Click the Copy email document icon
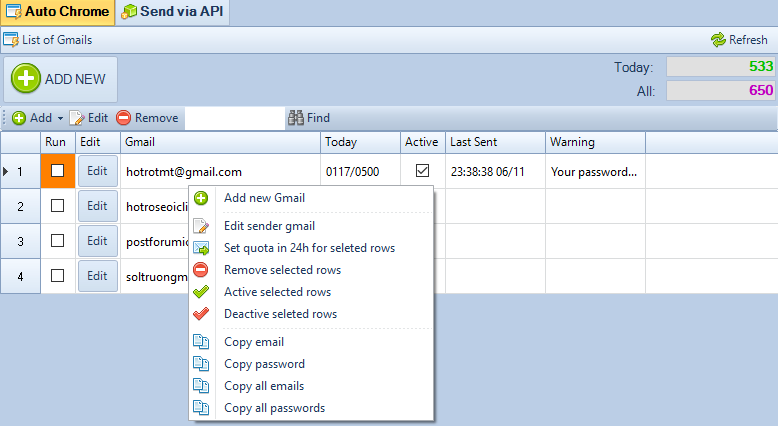This screenshot has width=778, height=426. pos(201,342)
